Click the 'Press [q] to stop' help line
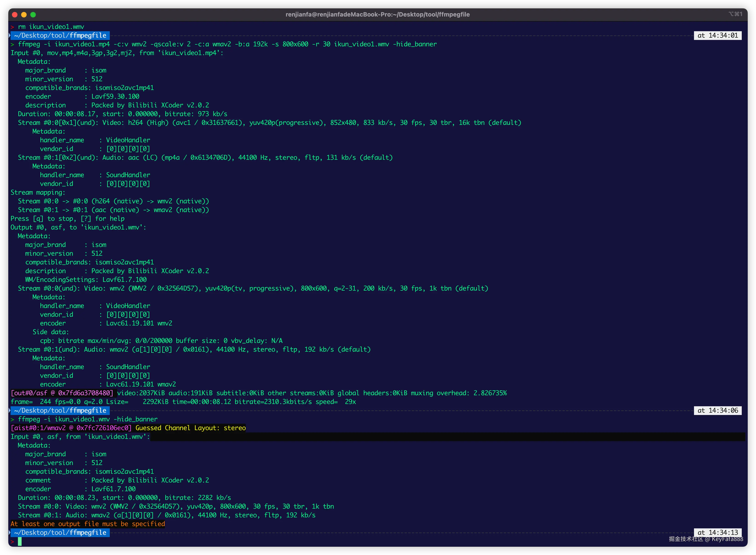The width and height of the screenshot is (756, 555). pos(68,219)
